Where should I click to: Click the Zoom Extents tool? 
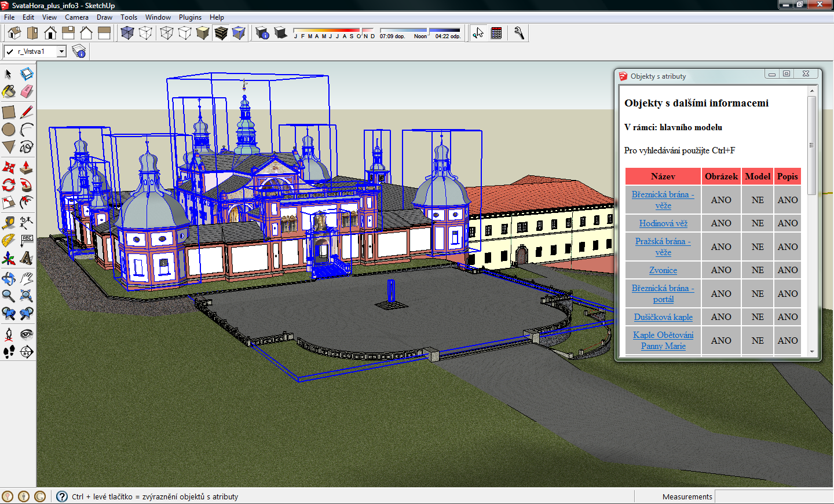coord(27,296)
